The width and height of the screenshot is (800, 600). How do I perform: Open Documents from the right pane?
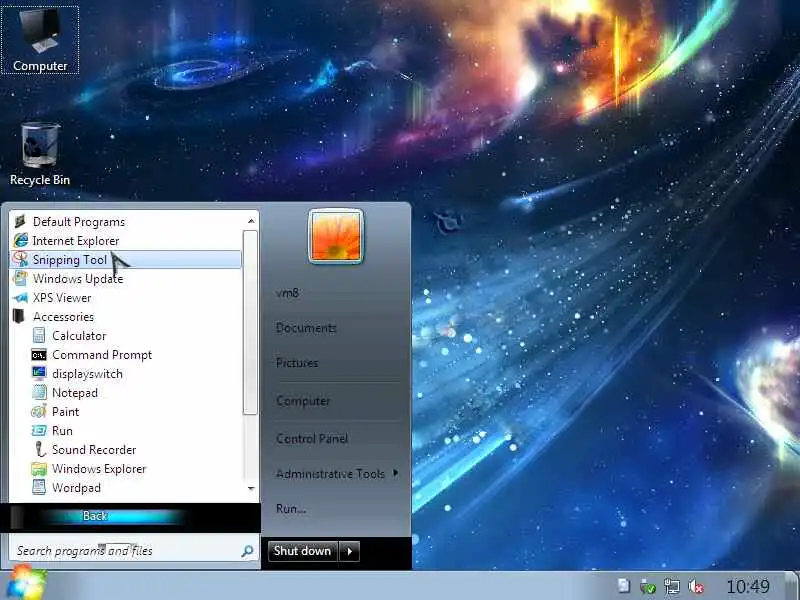pyautogui.click(x=306, y=328)
